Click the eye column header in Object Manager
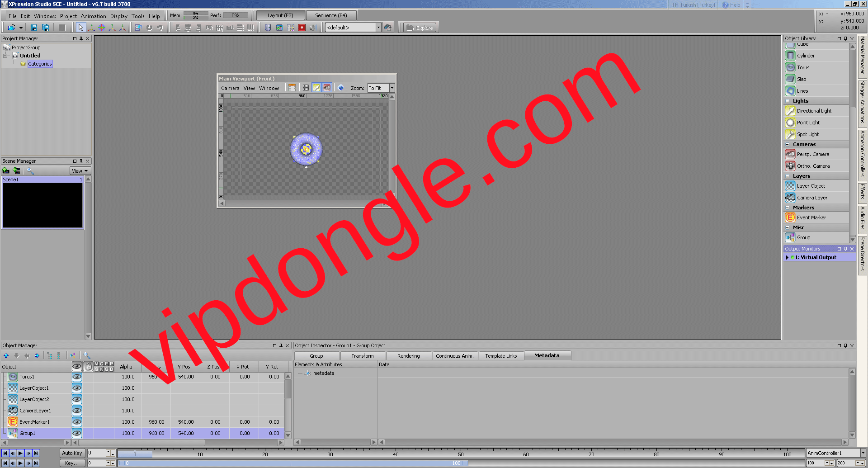The height and width of the screenshot is (468, 868). point(77,367)
